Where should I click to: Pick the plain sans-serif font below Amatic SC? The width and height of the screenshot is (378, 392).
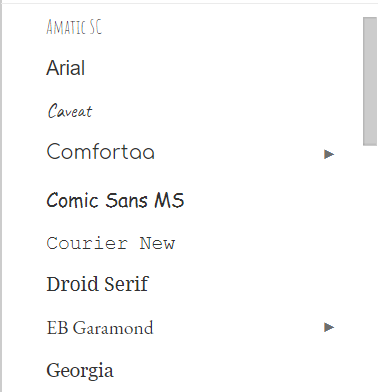point(66,68)
